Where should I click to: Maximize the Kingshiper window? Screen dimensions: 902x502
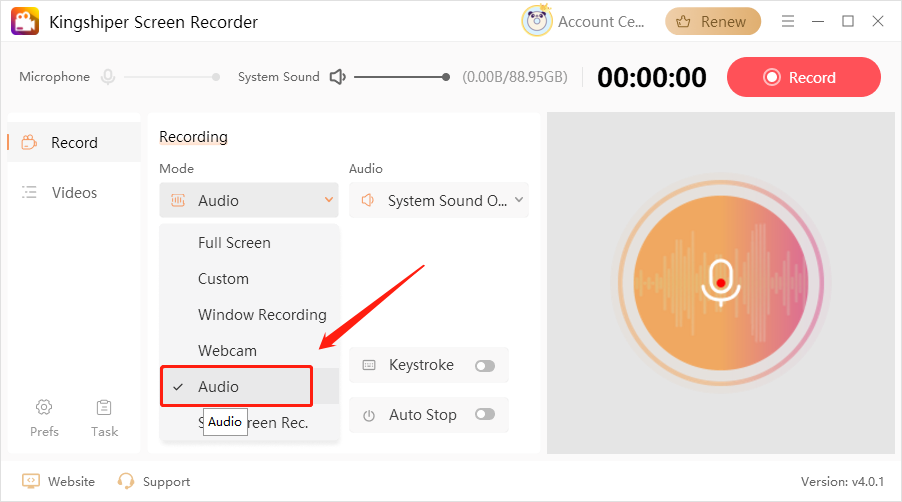pyautogui.click(x=847, y=21)
